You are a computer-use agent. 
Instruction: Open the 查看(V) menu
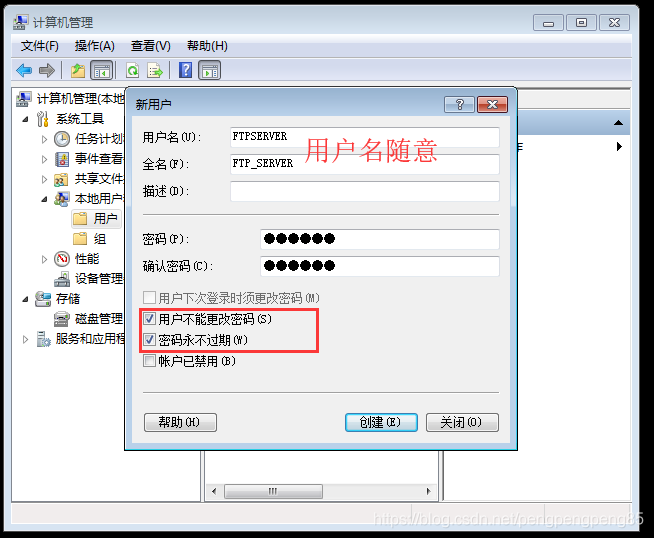tap(151, 46)
